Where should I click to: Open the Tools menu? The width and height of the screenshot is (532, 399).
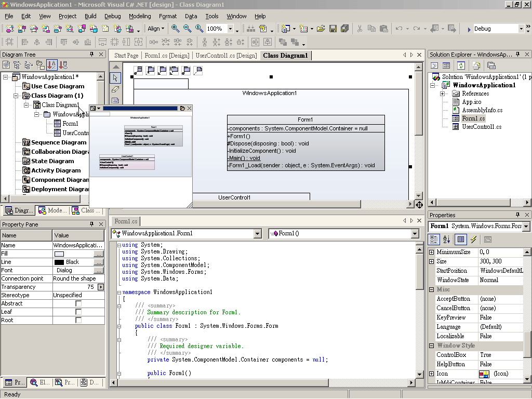coord(212,16)
